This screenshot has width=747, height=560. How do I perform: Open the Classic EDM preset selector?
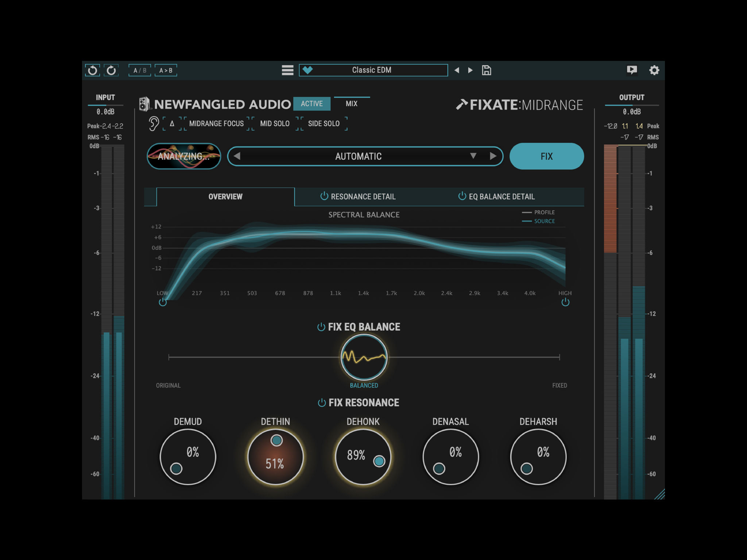[373, 70]
